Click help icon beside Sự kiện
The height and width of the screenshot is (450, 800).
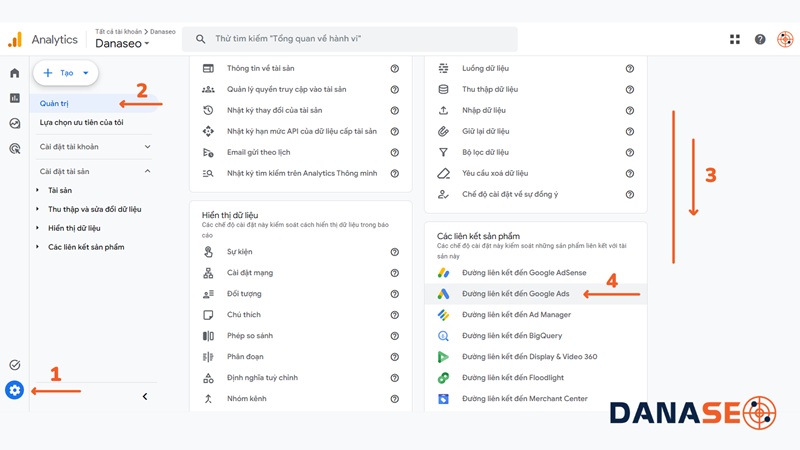[x=394, y=252]
